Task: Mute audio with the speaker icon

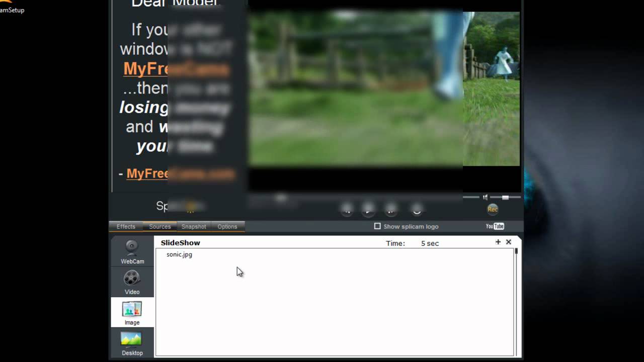Action: click(x=485, y=198)
